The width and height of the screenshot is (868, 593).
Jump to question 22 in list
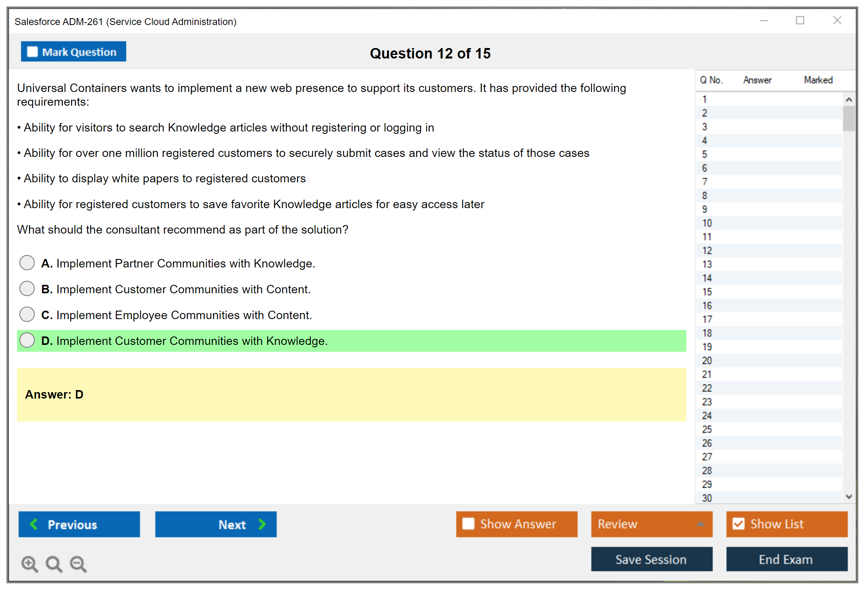pyautogui.click(x=707, y=388)
